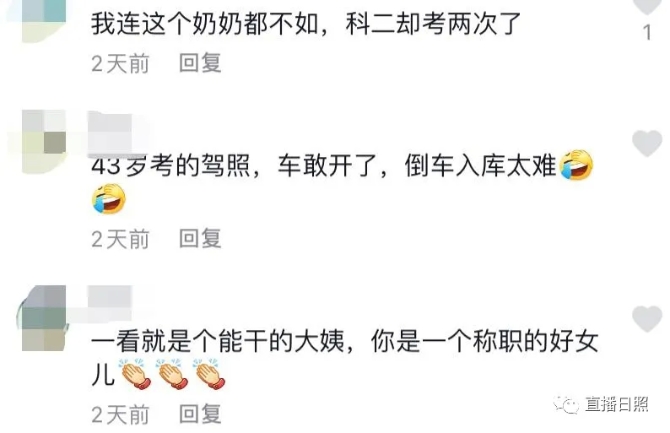Click 2天前 timestamp under 大姨 comment
The width and height of the screenshot is (670, 433).
[120, 414]
